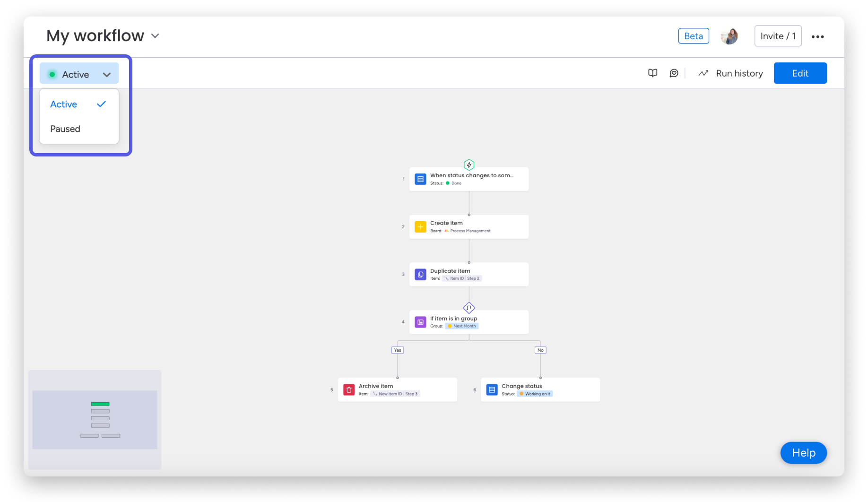The width and height of the screenshot is (868, 502).
Task: Click the status trigger icon on step 1
Action: (420, 179)
